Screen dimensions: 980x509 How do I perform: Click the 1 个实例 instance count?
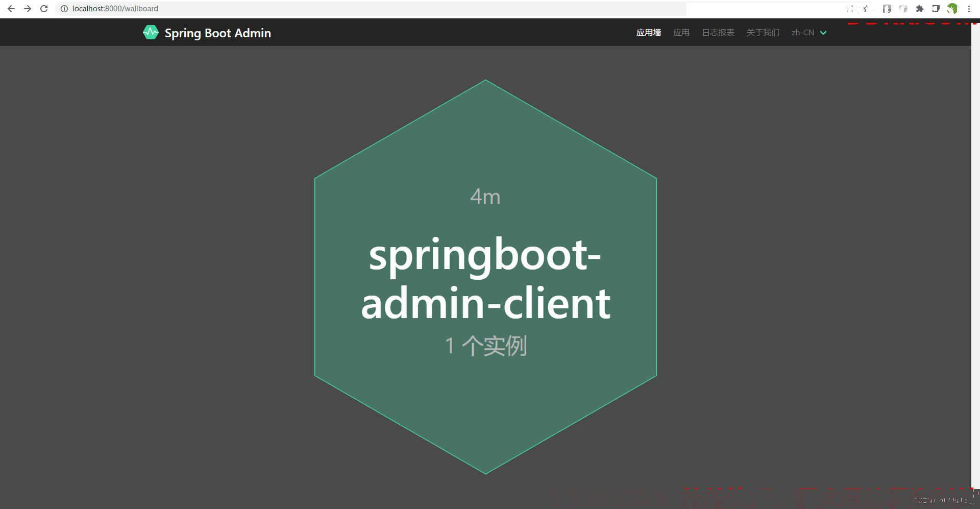coord(486,346)
